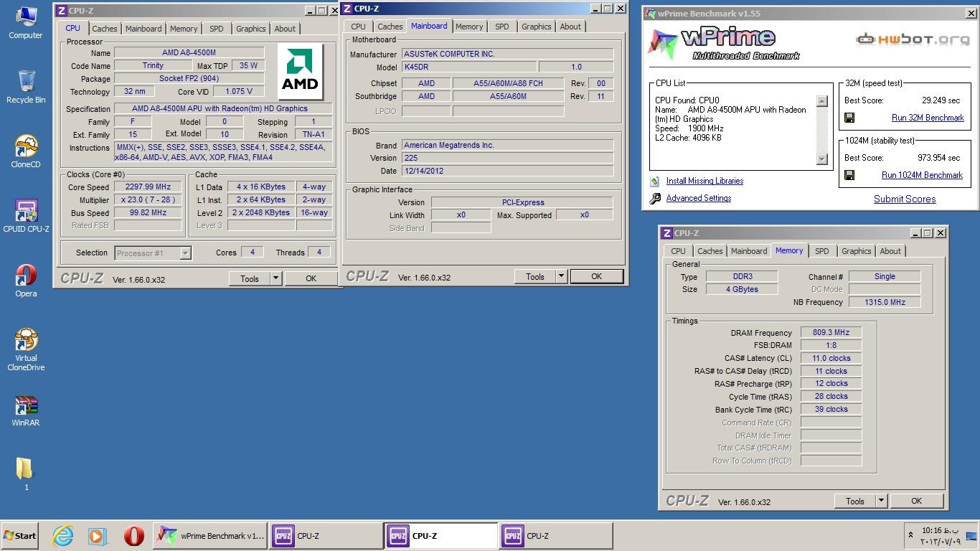Image resolution: width=980 pixels, height=551 pixels.
Task: Click the Code Name value Trinity
Action: (153, 65)
